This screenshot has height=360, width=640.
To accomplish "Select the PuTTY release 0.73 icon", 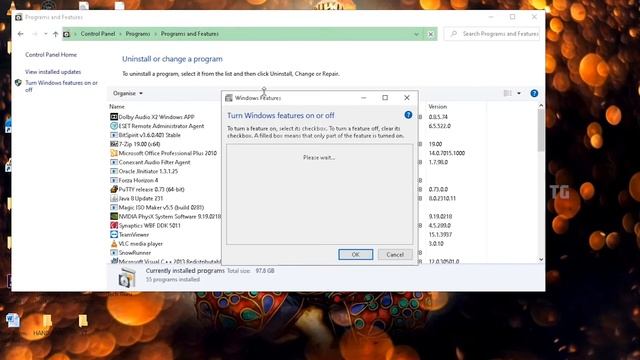I will (x=114, y=189).
